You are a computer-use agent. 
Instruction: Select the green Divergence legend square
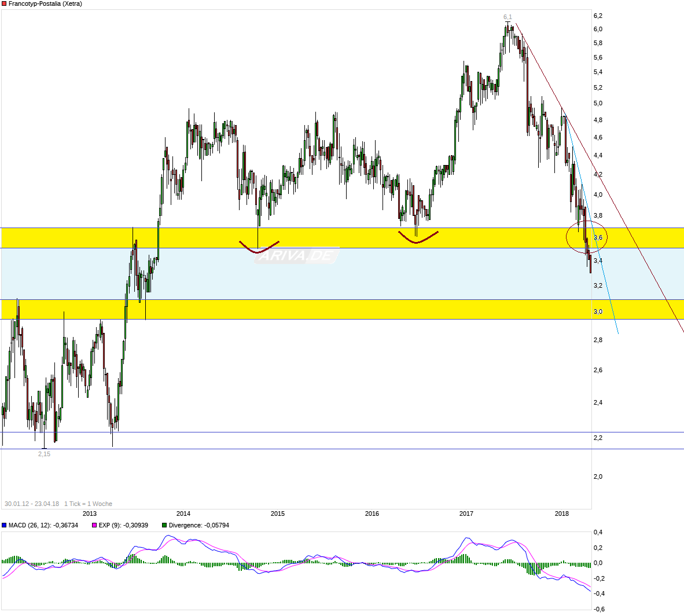click(x=163, y=525)
